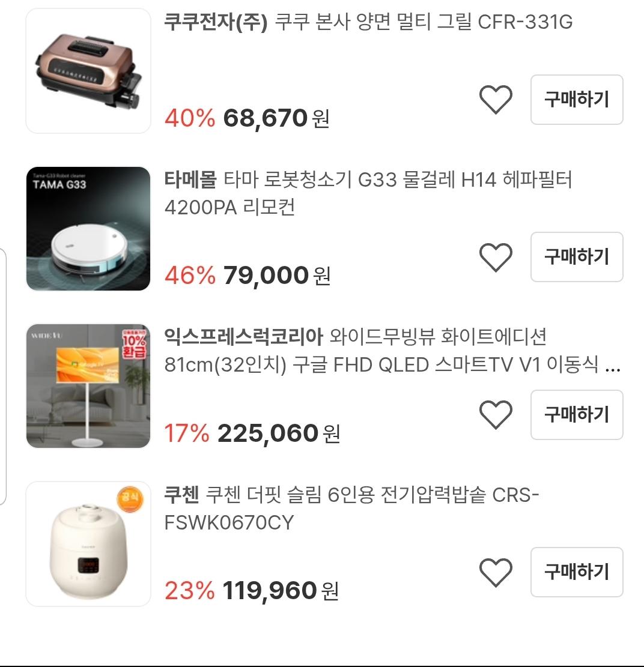The height and width of the screenshot is (667, 644).
Task: Open 타마 로봇청소기 G33 product title
Action: (368, 193)
